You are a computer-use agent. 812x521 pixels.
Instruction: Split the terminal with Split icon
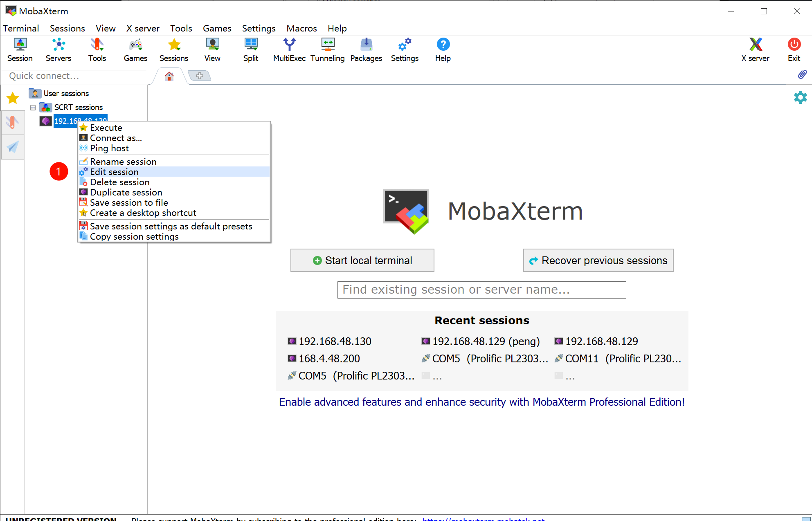(251, 50)
